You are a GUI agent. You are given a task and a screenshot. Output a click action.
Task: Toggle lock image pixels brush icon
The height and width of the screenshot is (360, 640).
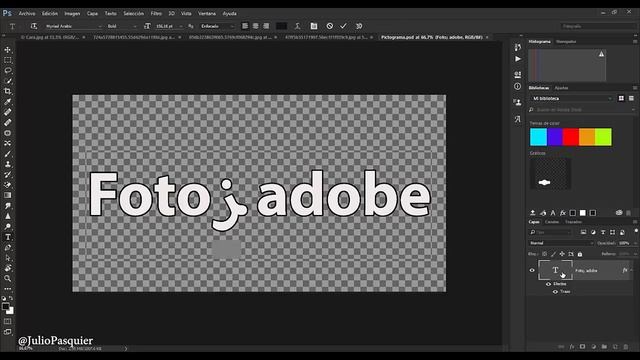click(553, 254)
